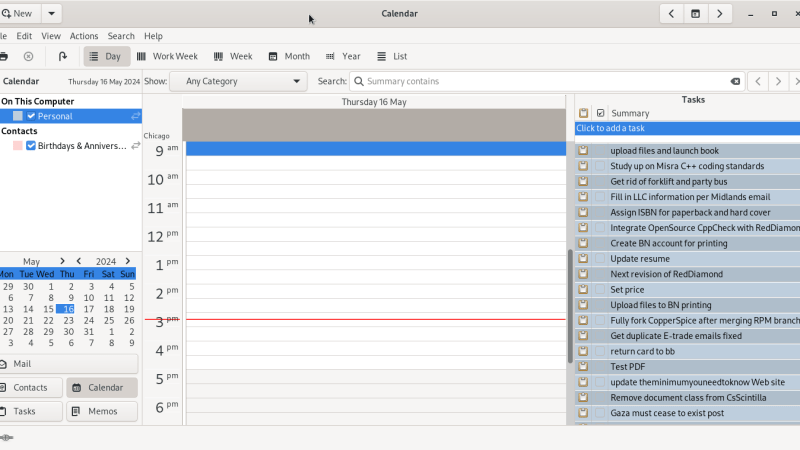Click the task type column header icon
The height and width of the screenshot is (450, 800).
point(583,113)
